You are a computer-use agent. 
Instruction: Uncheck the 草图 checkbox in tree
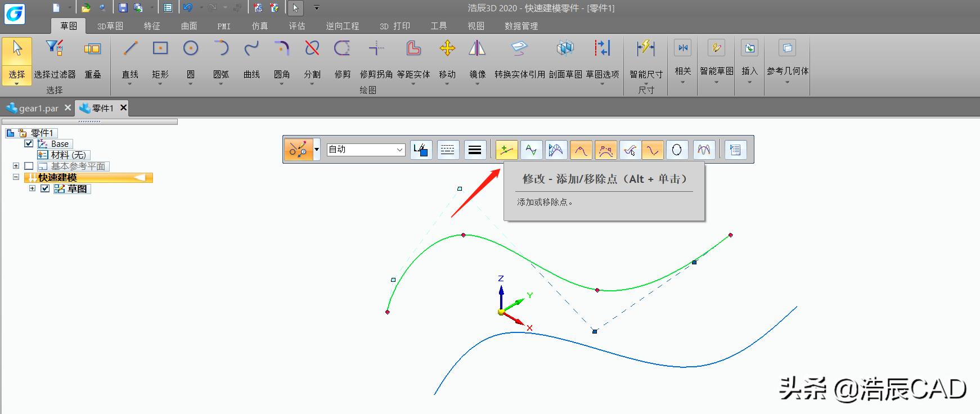pos(45,188)
